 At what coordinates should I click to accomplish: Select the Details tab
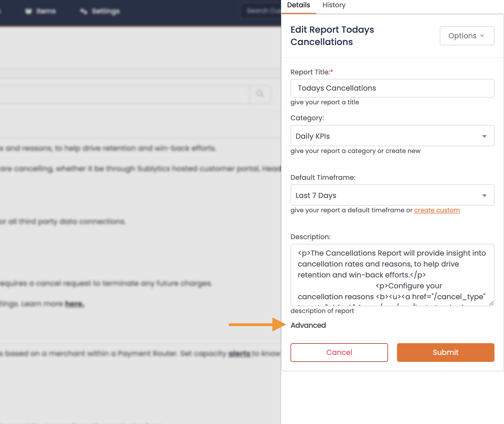tap(298, 5)
